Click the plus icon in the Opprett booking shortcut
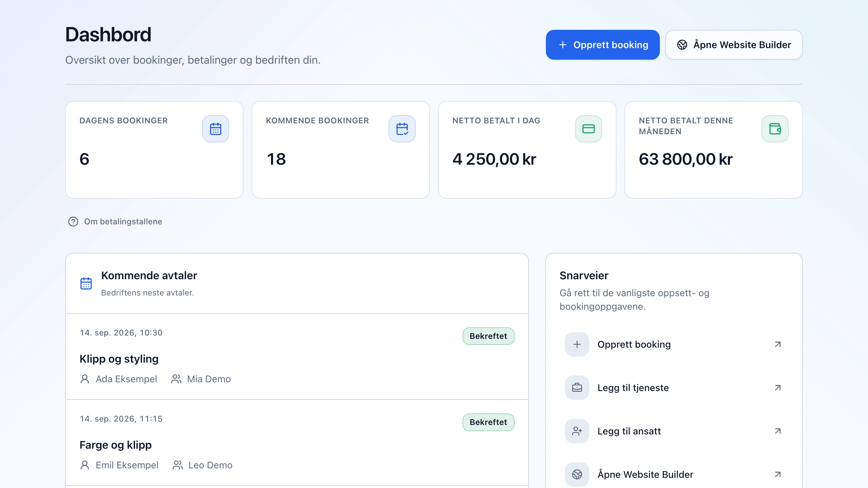Screen dimensions: 868x488 (577, 344)
